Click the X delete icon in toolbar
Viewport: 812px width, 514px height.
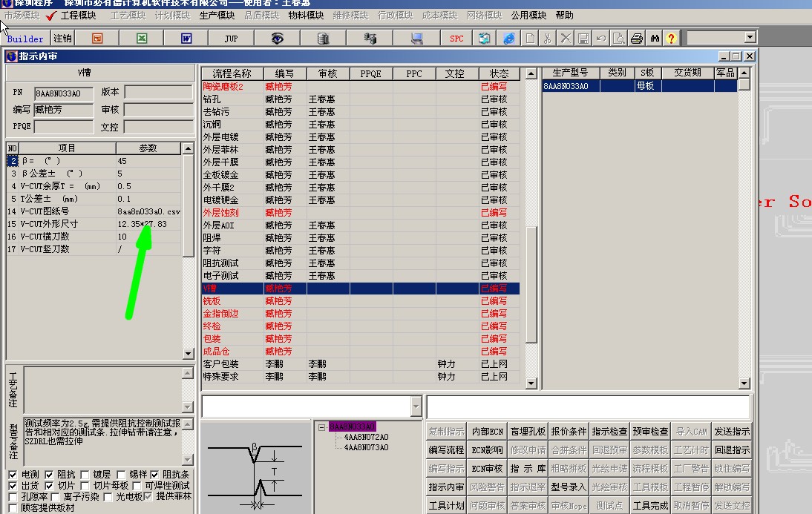tap(566, 39)
